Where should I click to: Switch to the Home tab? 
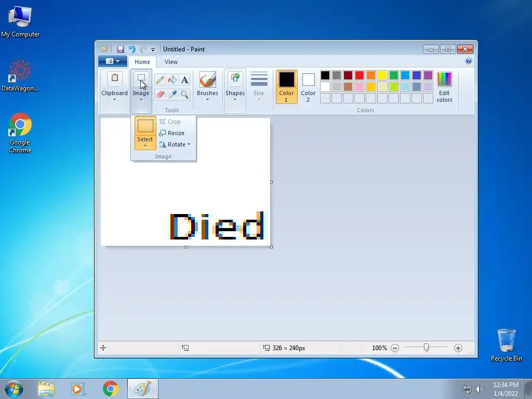[x=142, y=62]
